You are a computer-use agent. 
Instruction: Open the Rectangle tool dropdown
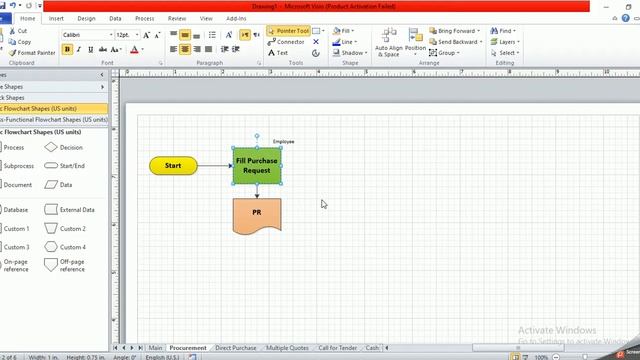(x=323, y=31)
